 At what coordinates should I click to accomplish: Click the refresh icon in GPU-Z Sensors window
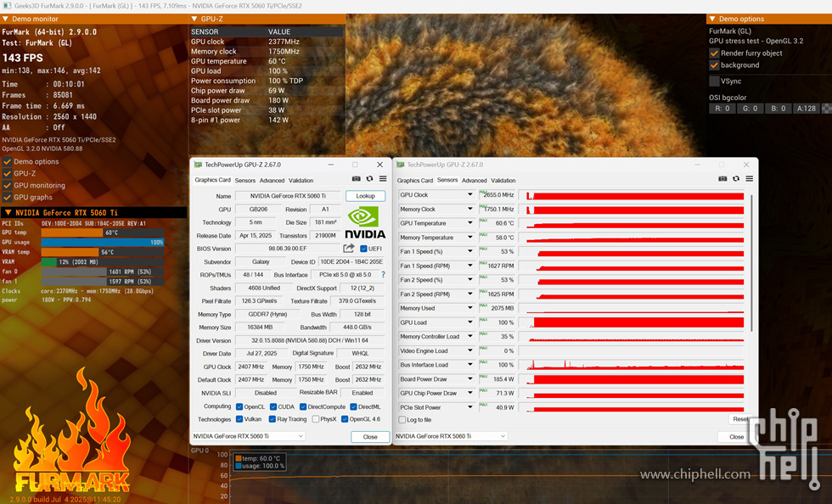click(736, 179)
